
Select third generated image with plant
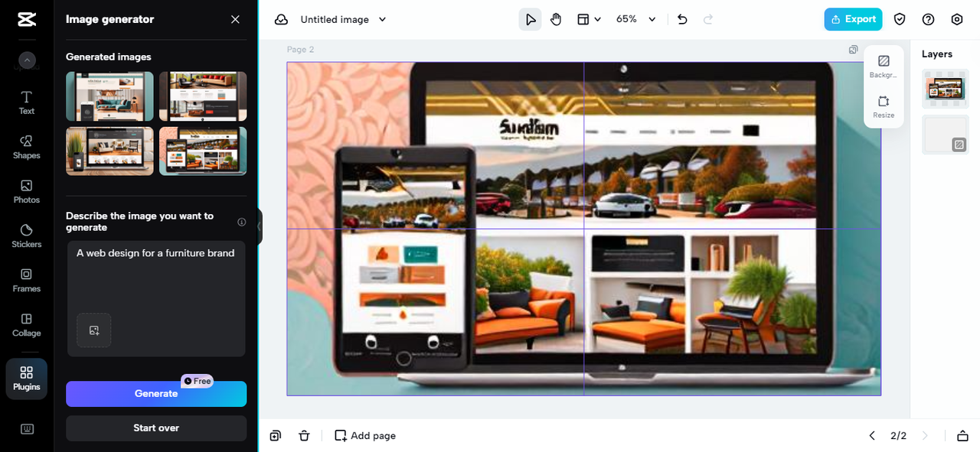click(109, 151)
